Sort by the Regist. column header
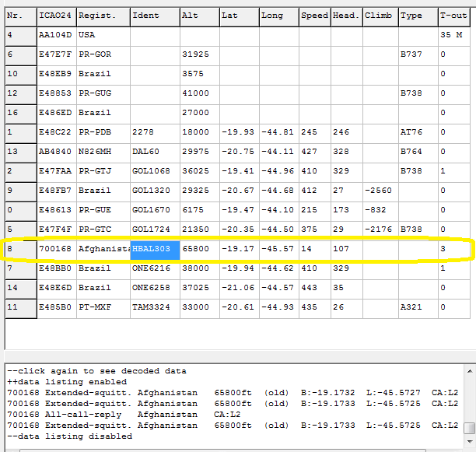Image resolution: width=476 pixels, height=452 pixels. 103,16
